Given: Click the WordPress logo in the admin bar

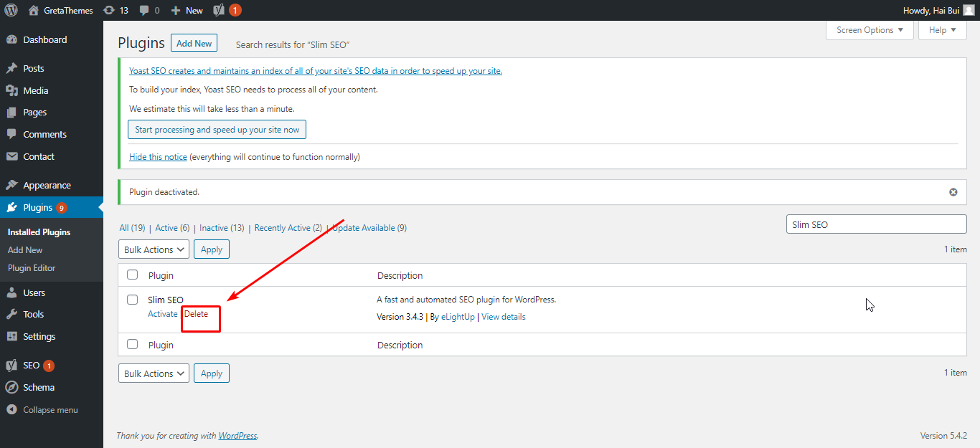Looking at the screenshot, I should [11, 10].
